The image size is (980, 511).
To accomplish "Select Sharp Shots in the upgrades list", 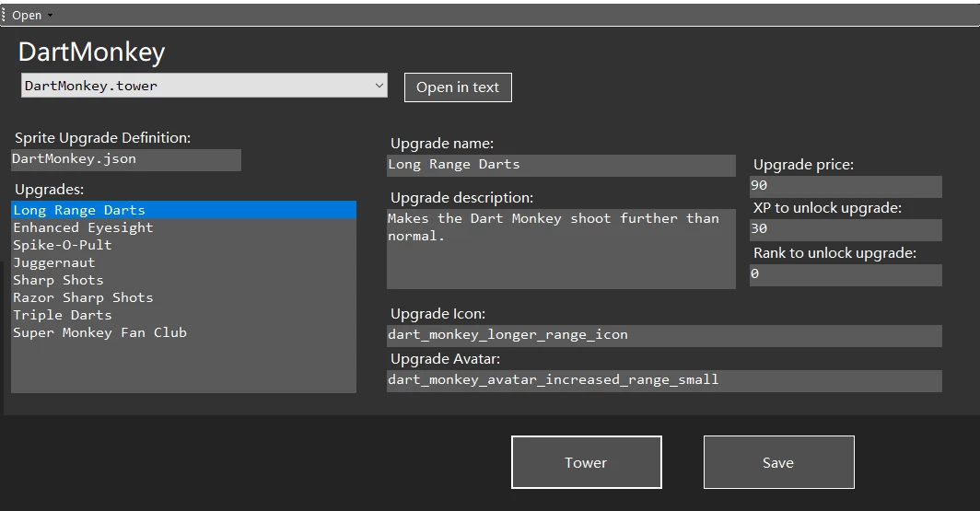I will [x=184, y=280].
